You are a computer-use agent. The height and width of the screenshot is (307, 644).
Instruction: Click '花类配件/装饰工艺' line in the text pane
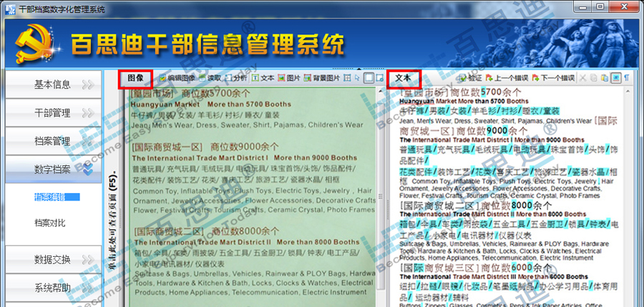509,171
